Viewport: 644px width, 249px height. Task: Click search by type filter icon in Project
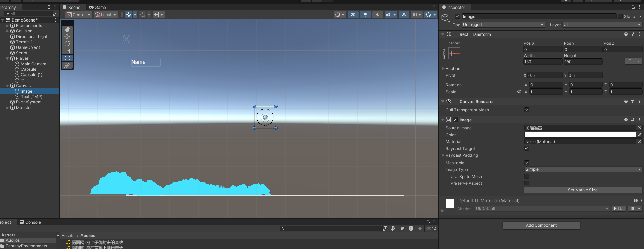[x=393, y=229]
